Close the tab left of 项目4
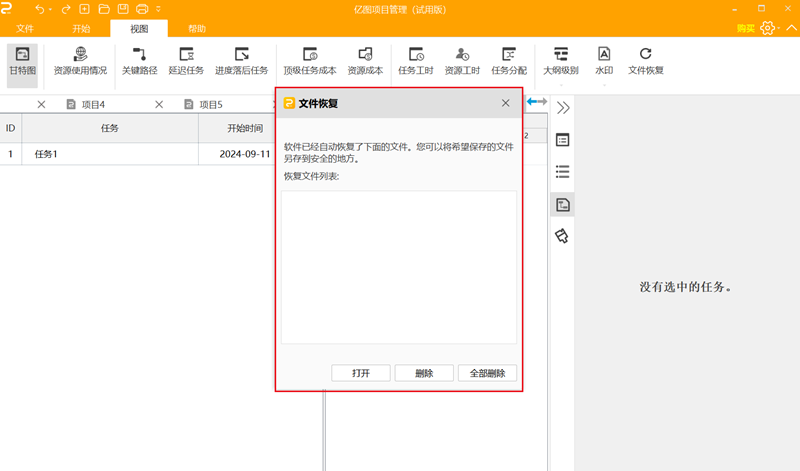The image size is (800, 471). pyautogui.click(x=41, y=105)
